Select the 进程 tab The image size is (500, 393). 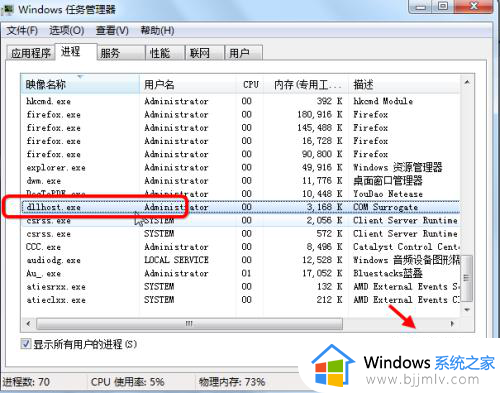(76, 52)
